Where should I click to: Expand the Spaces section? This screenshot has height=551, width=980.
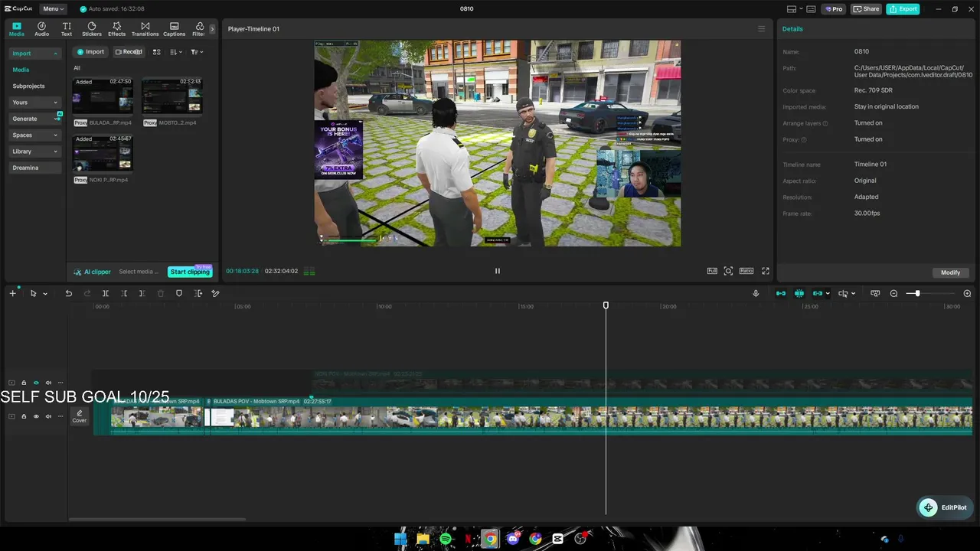pyautogui.click(x=34, y=135)
